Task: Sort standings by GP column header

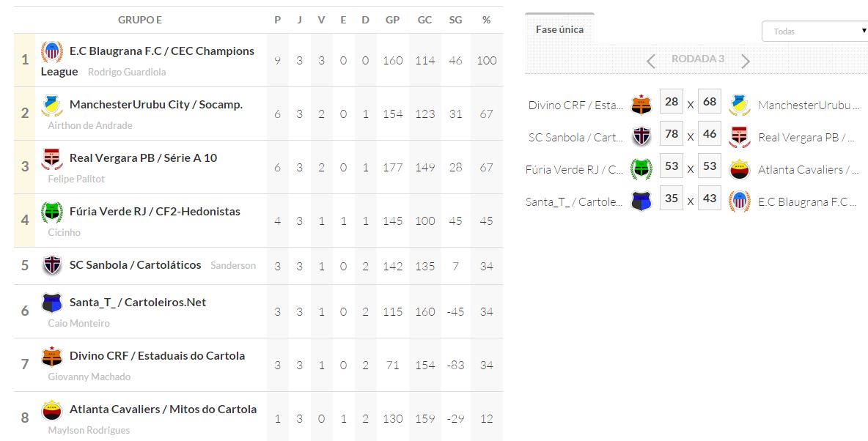Action: point(392,20)
